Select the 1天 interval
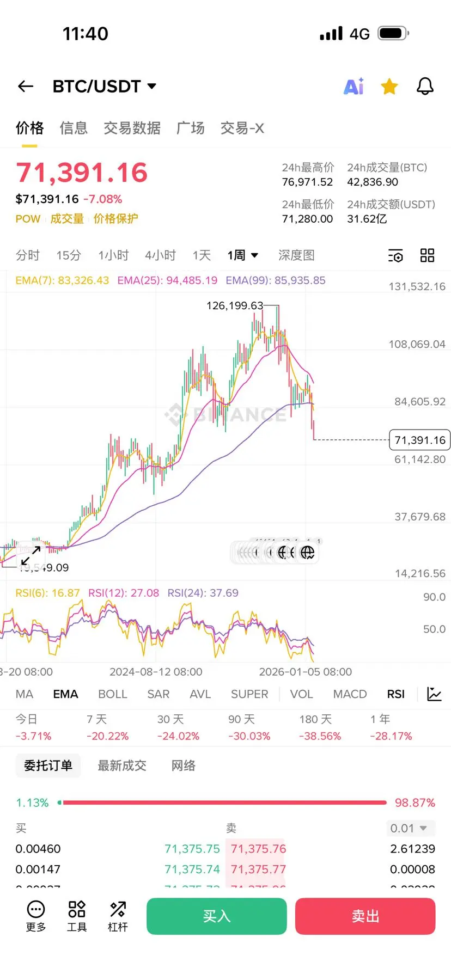The image size is (451, 980). pos(202,255)
